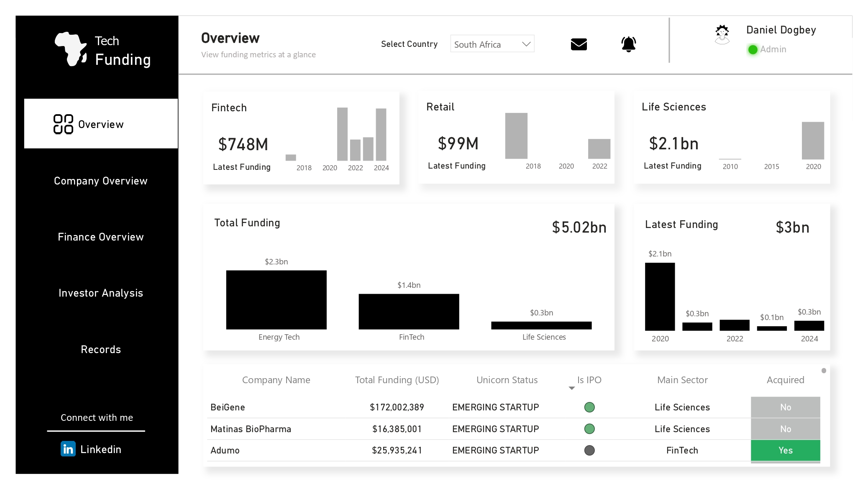Click the $748M Fintech funding value

click(x=243, y=144)
